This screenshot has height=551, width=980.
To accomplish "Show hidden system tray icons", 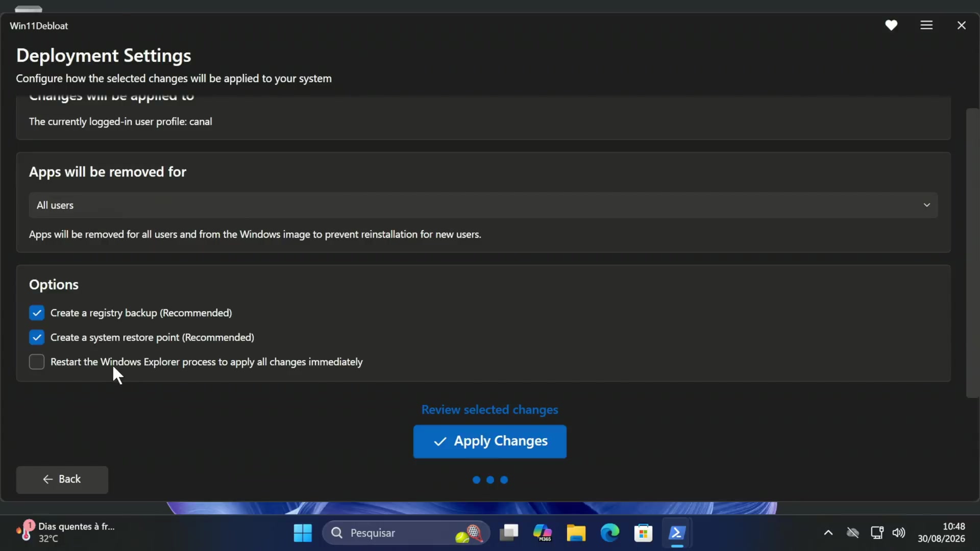I will click(x=828, y=533).
